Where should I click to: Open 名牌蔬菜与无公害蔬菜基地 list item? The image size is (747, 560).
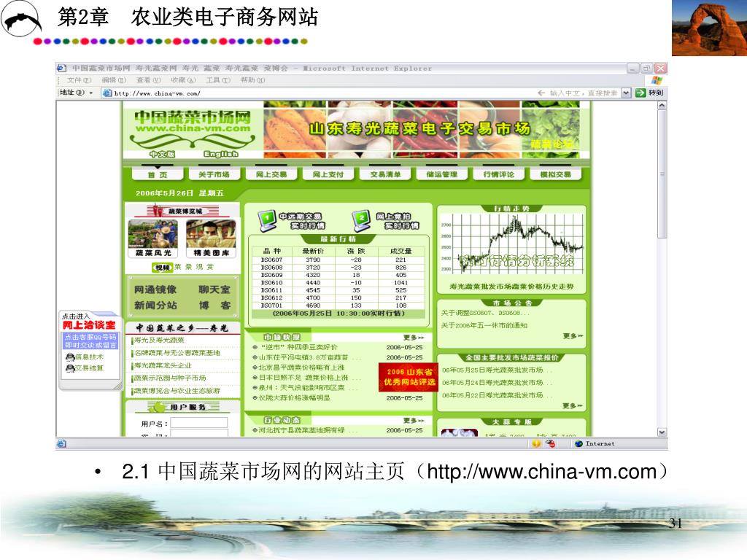click(x=177, y=353)
